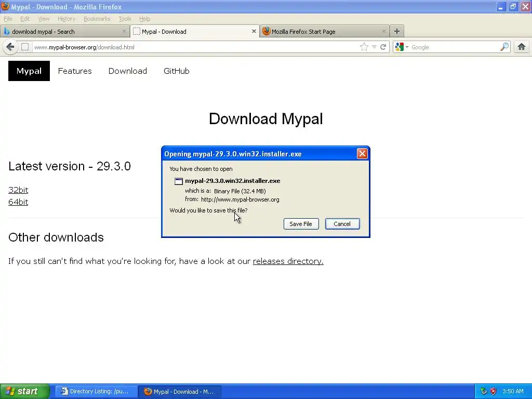The height and width of the screenshot is (399, 532).
Task: Open the GitHub nav link
Action: pyautogui.click(x=177, y=71)
